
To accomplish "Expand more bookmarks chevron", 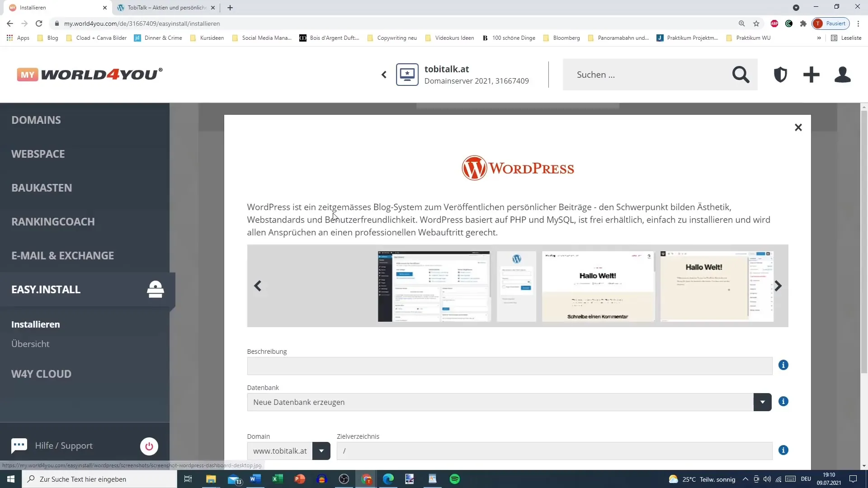I will click(819, 38).
